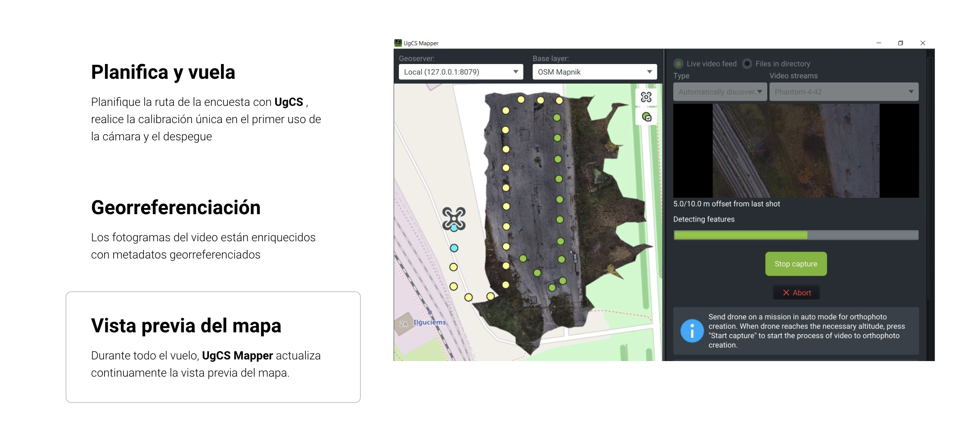Click the live video preview

pyautogui.click(x=796, y=151)
